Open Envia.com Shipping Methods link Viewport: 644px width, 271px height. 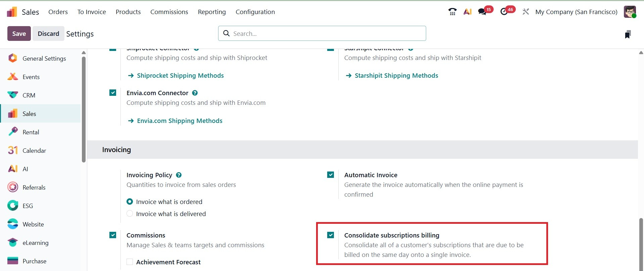pyautogui.click(x=180, y=121)
